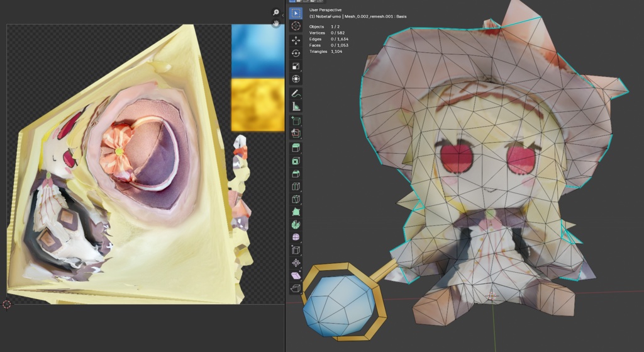Viewport: 644px width, 352px height.
Task: Activate the Shrink/Fatten tool
Action: coord(296,263)
